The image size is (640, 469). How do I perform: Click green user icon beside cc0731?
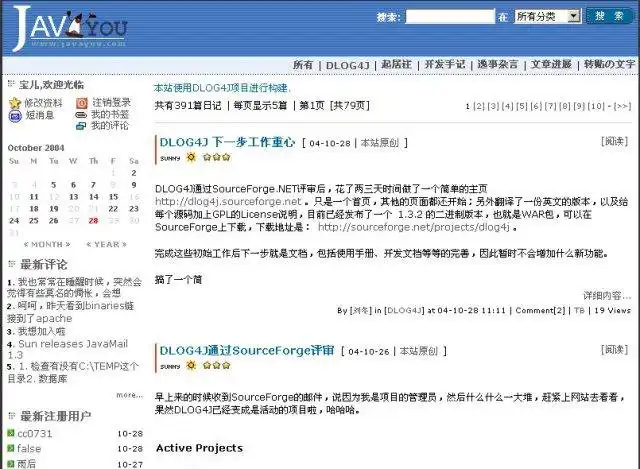[11, 433]
